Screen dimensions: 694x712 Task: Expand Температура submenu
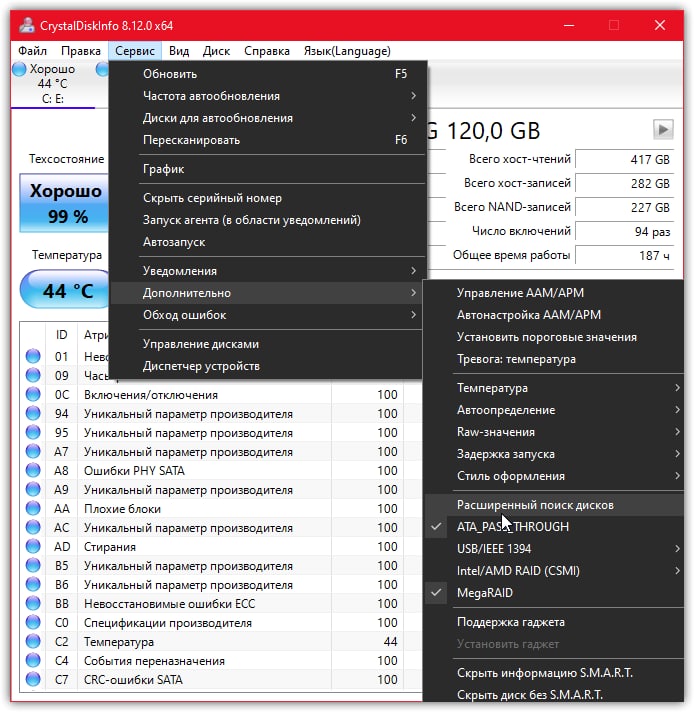tap(554, 388)
